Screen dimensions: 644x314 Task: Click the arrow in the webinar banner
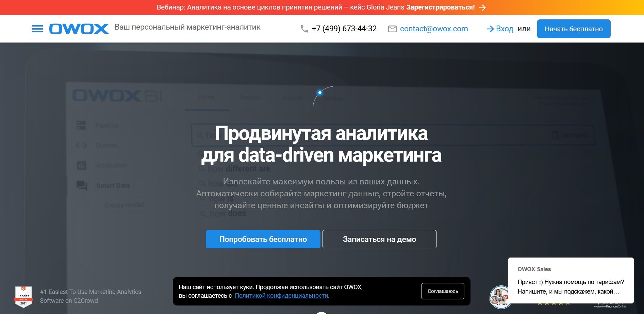tap(482, 7)
